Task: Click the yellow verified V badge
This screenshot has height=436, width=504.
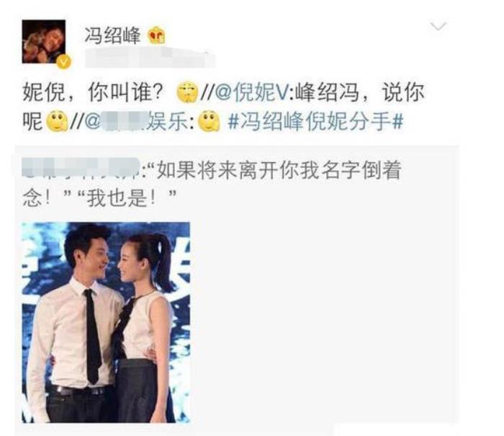Action: point(63,61)
